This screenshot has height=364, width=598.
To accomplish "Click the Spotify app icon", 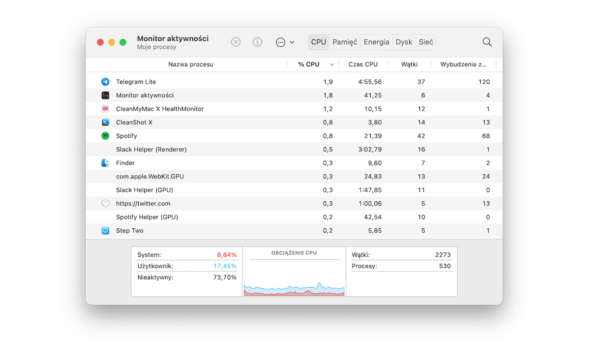I will click(x=105, y=136).
